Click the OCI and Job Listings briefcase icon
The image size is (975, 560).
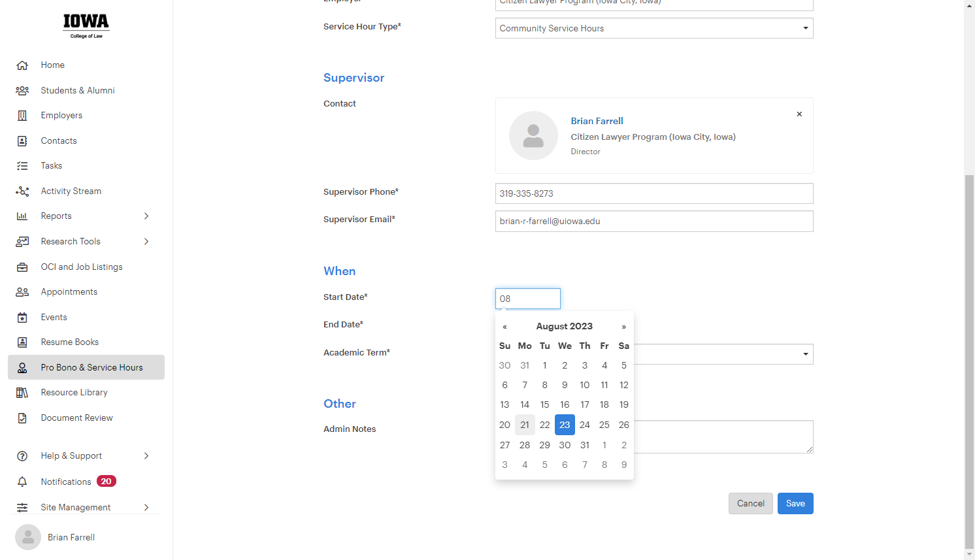point(22,267)
